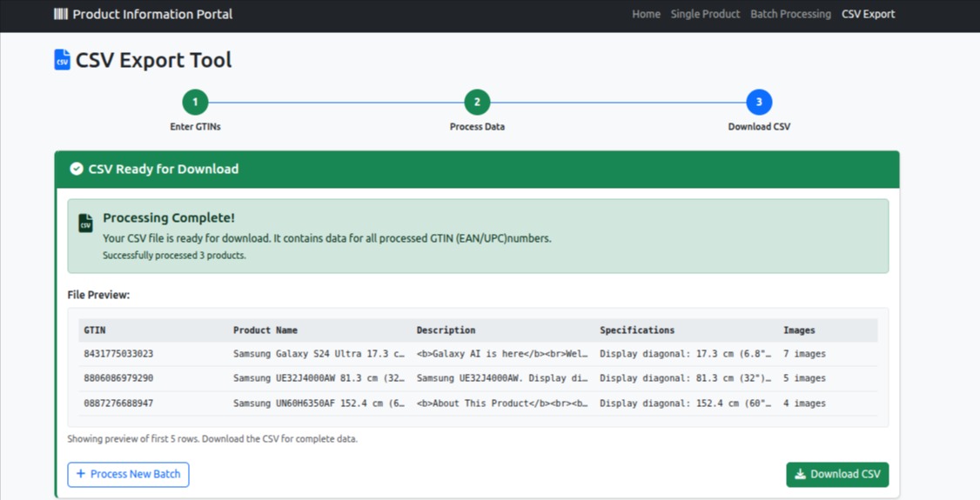Click Display diagonal: 17.3 cm specification cell
The width and height of the screenshot is (980, 500).
click(x=686, y=354)
